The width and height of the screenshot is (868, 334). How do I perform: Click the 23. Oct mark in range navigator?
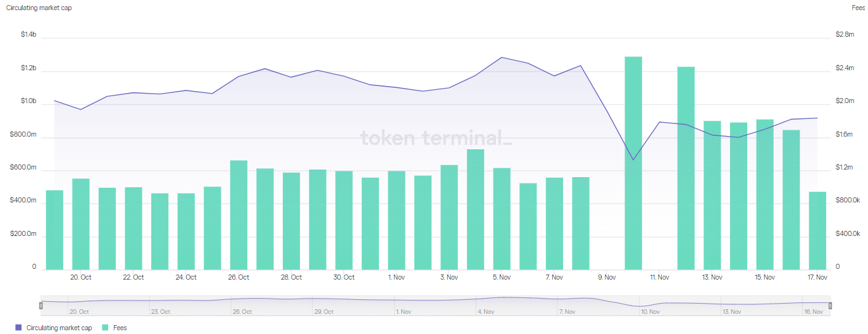point(161,311)
